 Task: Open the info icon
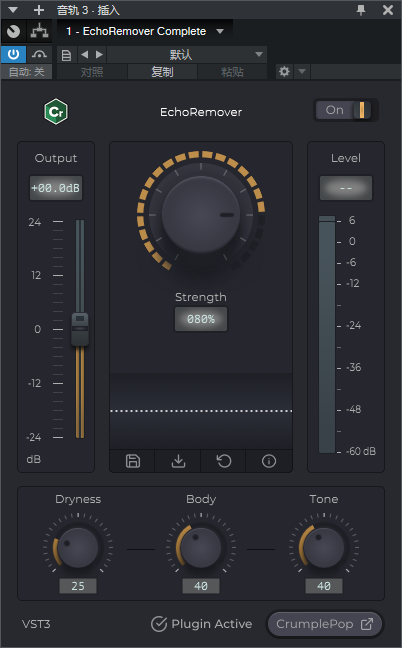269,461
